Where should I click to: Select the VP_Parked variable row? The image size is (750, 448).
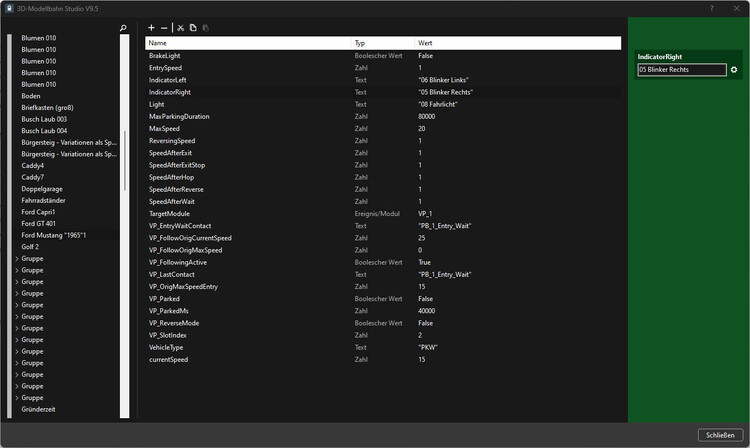pyautogui.click(x=166, y=299)
